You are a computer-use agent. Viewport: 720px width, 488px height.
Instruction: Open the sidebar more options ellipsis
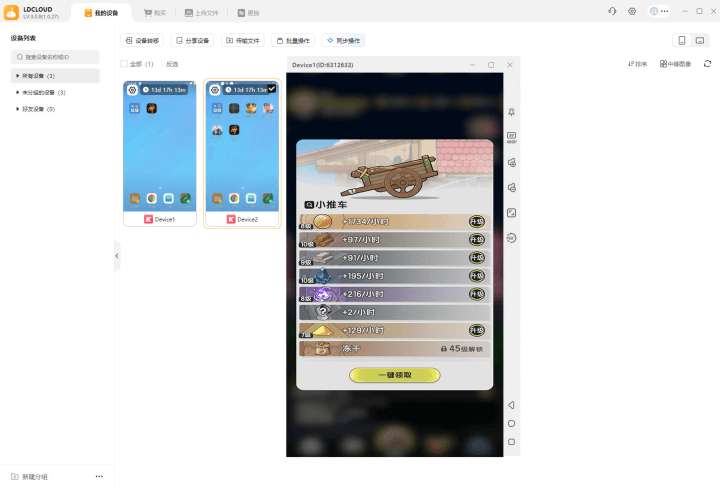pos(99,476)
